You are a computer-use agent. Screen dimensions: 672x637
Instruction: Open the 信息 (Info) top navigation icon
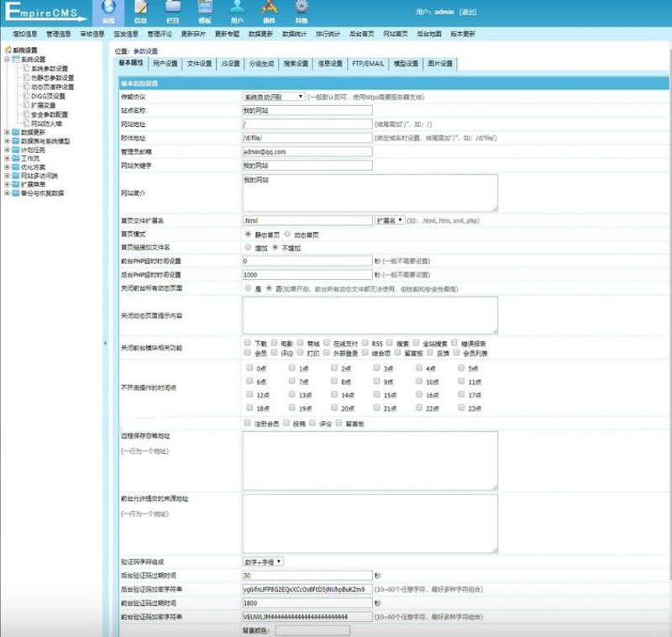pyautogui.click(x=140, y=11)
